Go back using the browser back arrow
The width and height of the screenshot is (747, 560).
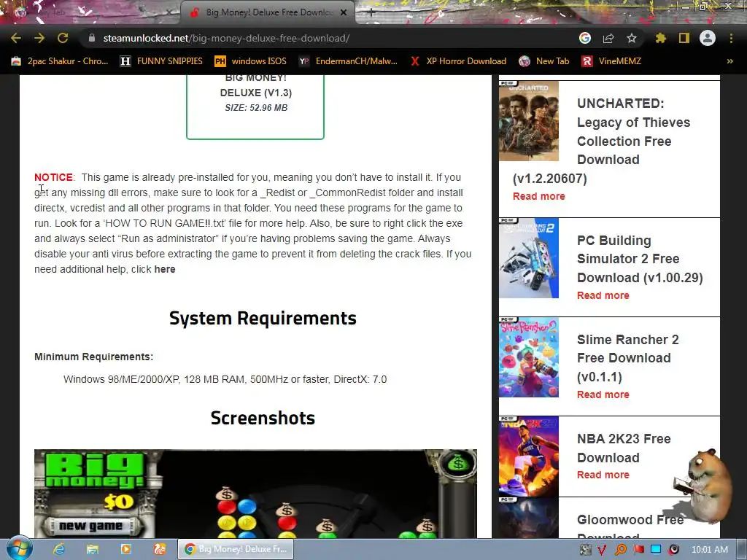point(16,38)
